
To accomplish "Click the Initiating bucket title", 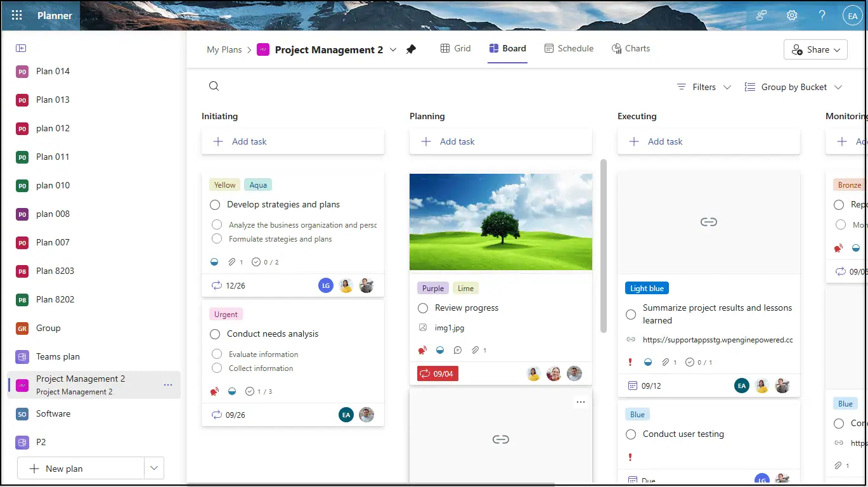I will (219, 116).
